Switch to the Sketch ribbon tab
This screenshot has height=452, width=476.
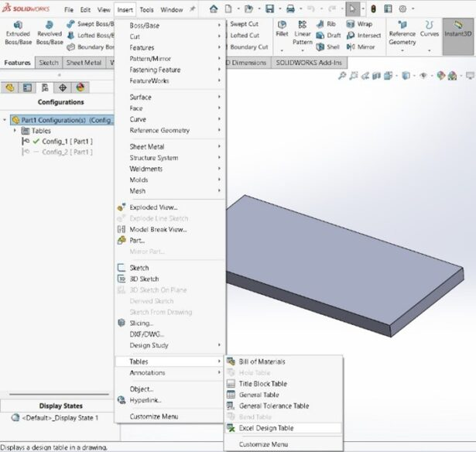48,62
